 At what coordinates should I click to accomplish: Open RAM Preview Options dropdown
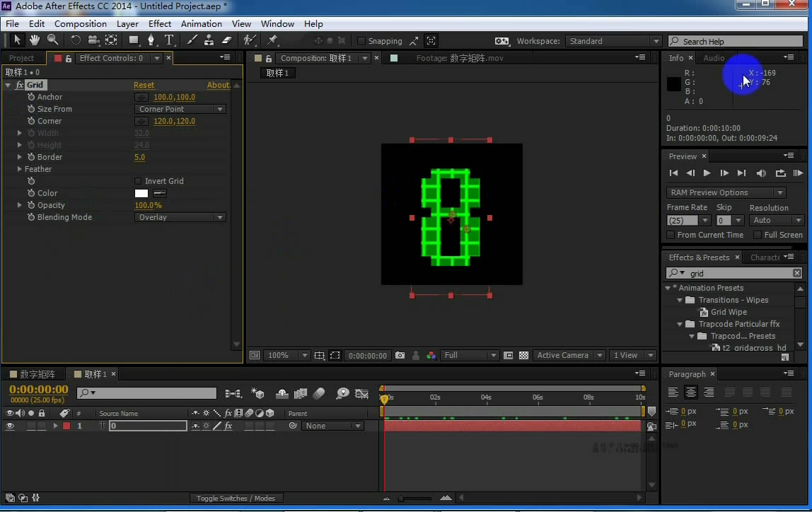coord(726,192)
